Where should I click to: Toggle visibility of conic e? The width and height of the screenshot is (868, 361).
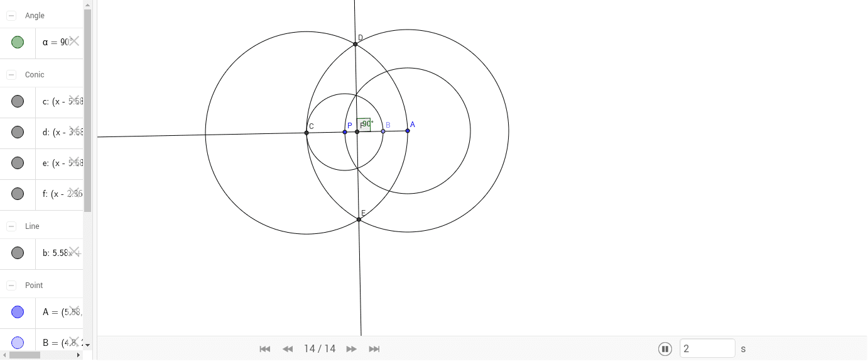(18, 163)
